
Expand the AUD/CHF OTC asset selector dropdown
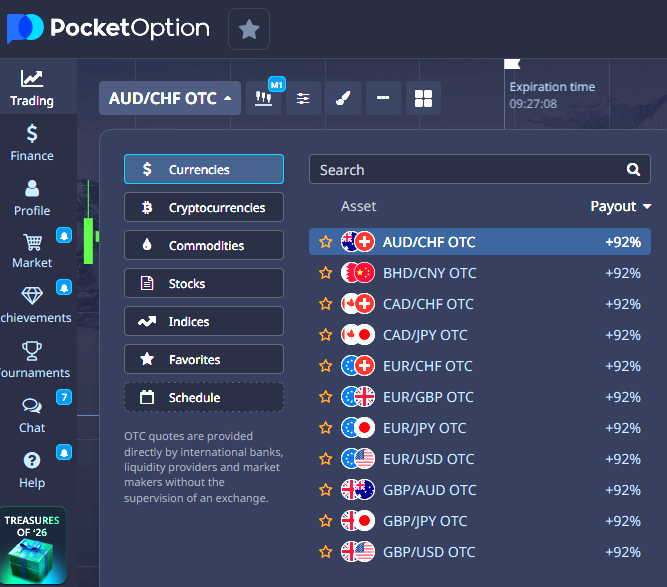click(170, 98)
